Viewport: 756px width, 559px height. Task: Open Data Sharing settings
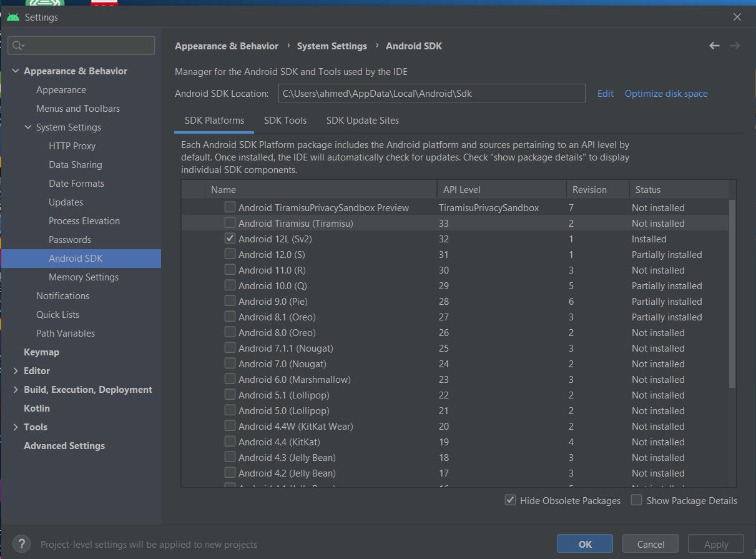coord(75,165)
